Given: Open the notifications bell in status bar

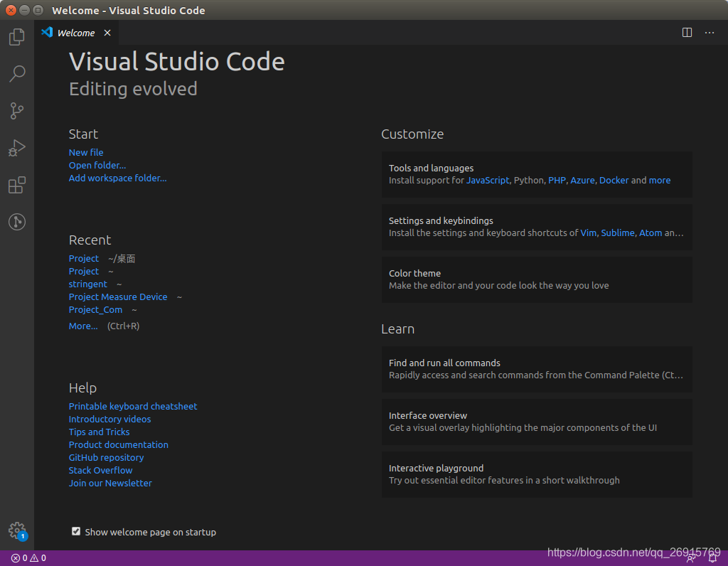Looking at the screenshot, I should coord(712,558).
